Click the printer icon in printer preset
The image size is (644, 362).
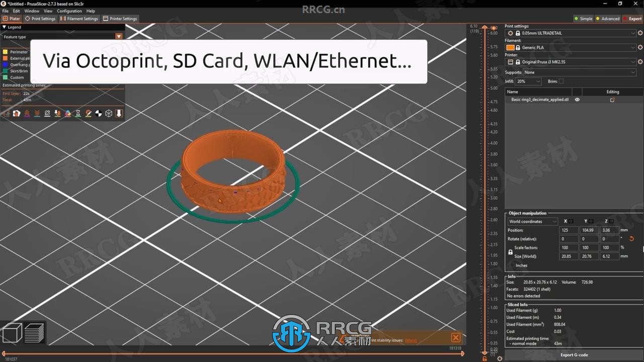(x=511, y=62)
